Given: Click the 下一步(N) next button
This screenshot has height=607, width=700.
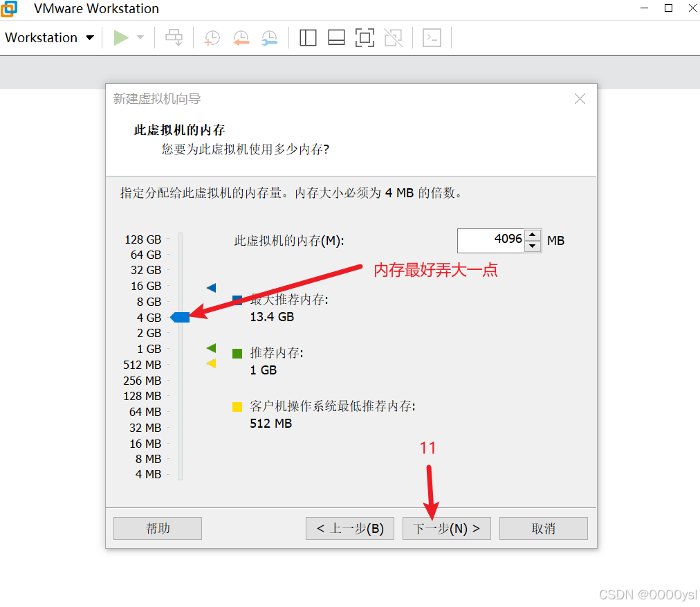Looking at the screenshot, I should (x=446, y=528).
